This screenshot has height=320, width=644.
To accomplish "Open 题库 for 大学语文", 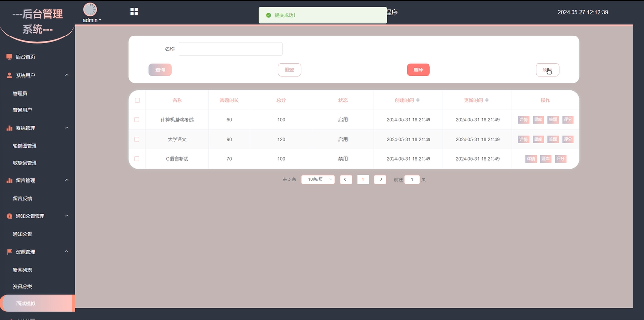I will 538,139.
